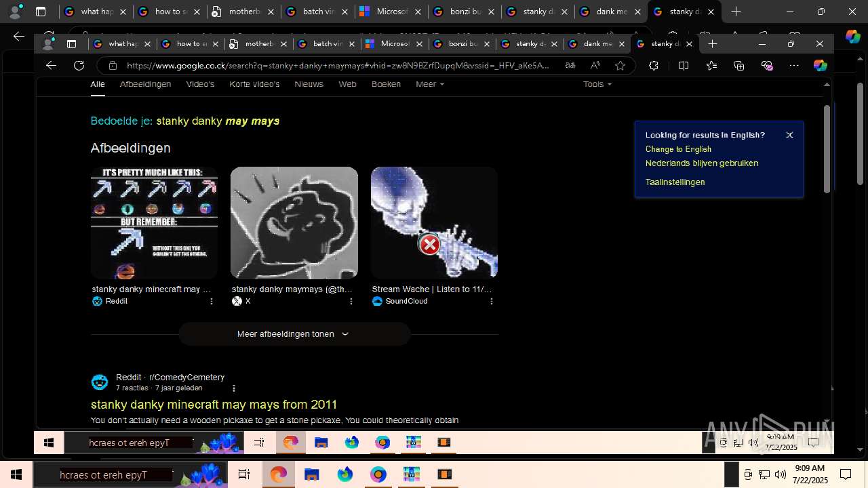Open site info lock icon beside URL
Image resolution: width=868 pixels, height=488 pixels.
point(113,65)
